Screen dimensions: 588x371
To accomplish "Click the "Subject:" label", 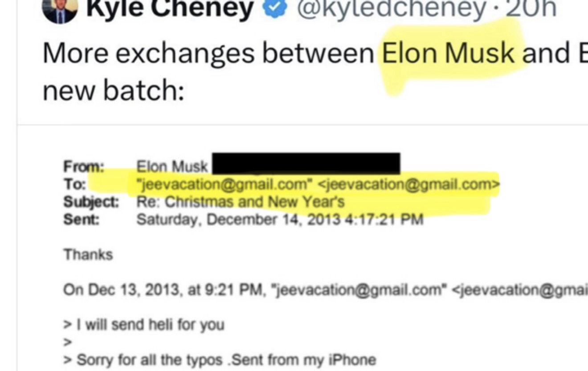I will [91, 202].
